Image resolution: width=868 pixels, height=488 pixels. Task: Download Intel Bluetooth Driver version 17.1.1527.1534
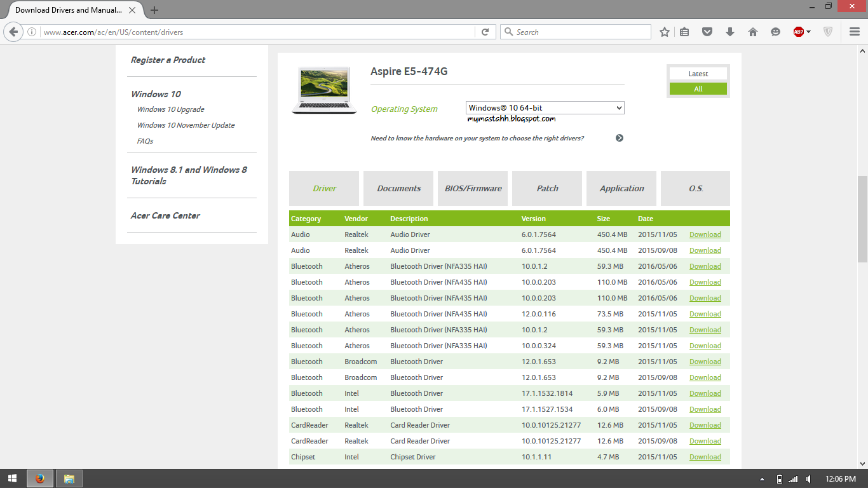705,409
